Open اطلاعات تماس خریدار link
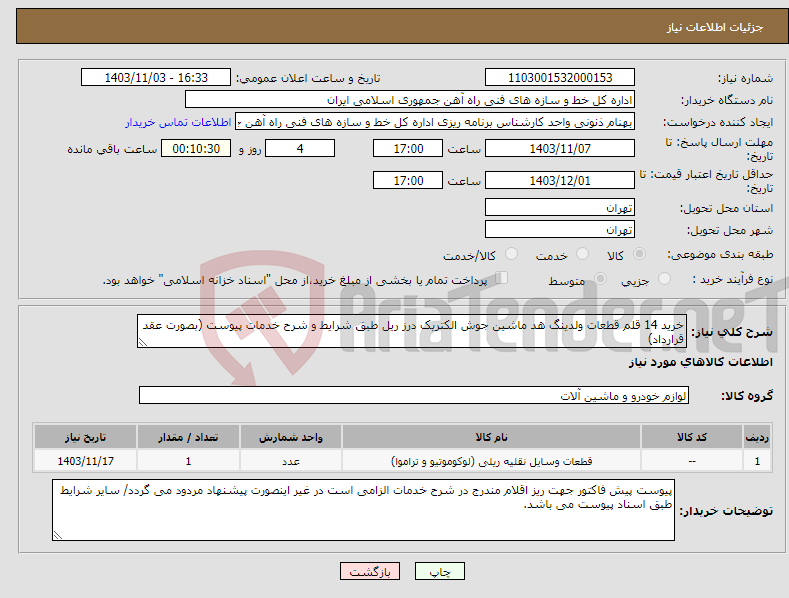Image resolution: width=789 pixels, height=598 pixels. [178, 122]
